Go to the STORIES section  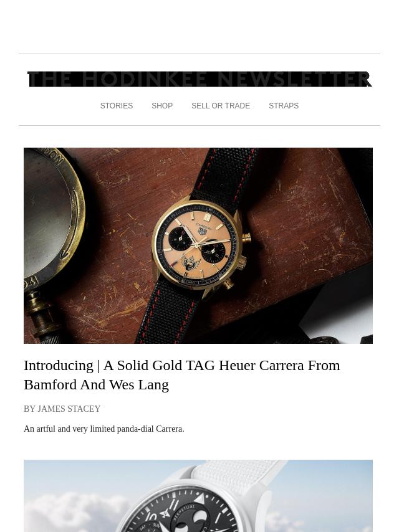(117, 106)
